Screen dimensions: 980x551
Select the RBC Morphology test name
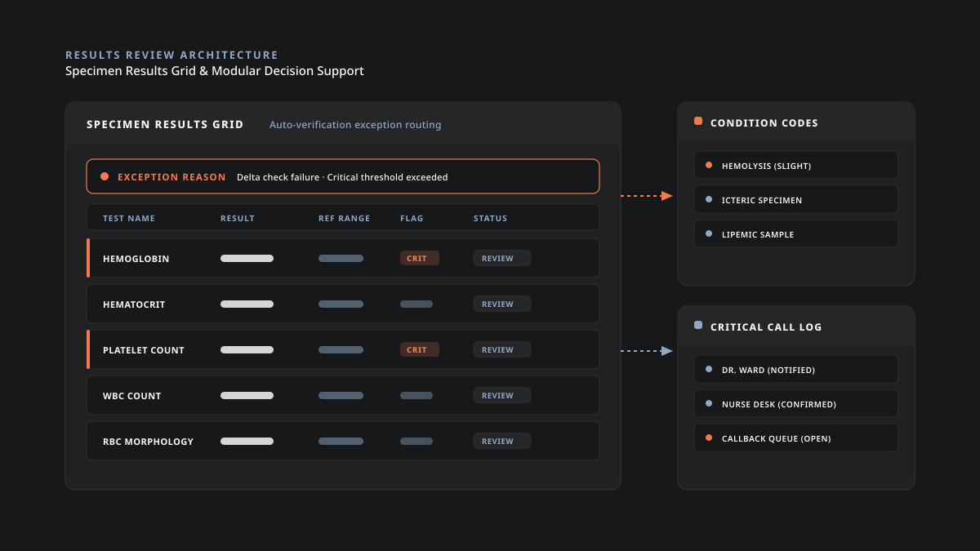click(x=149, y=442)
